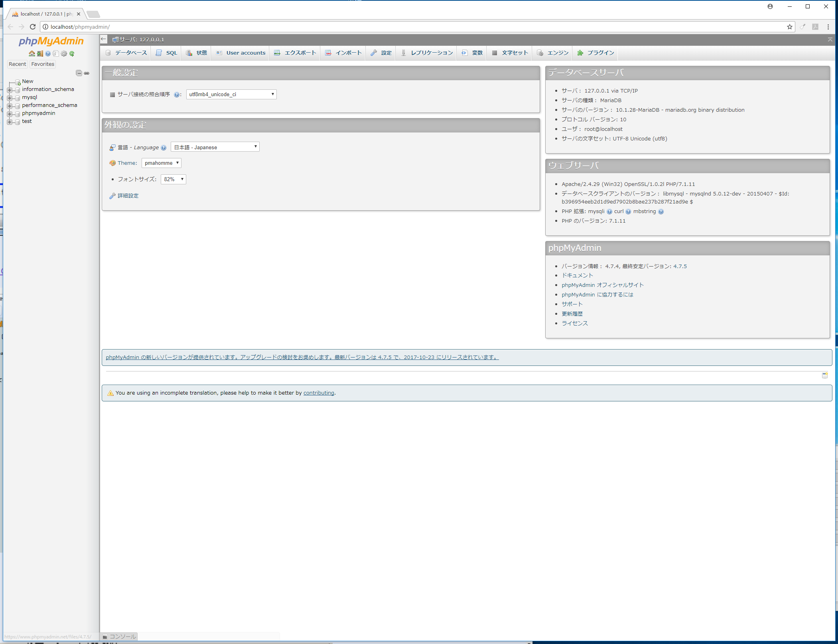The image size is (838, 644).
Task: Open phpMyAdmin に協力するには link
Action: coord(597,295)
